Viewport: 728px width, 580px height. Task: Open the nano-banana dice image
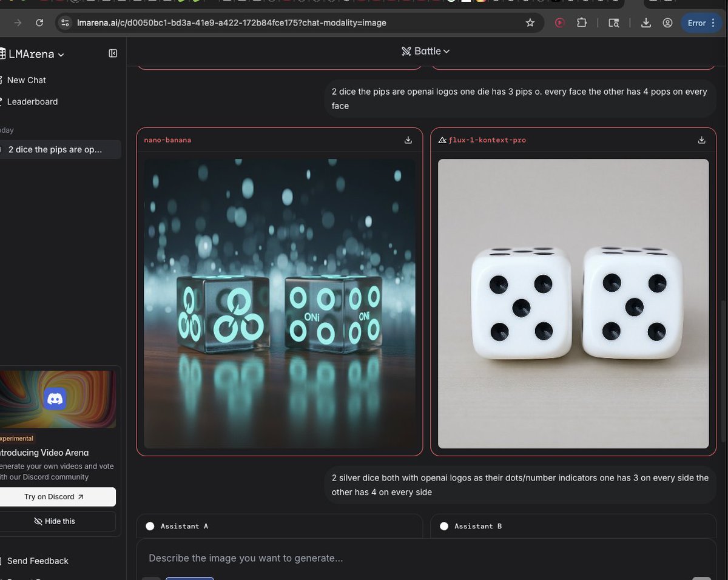[x=280, y=303]
